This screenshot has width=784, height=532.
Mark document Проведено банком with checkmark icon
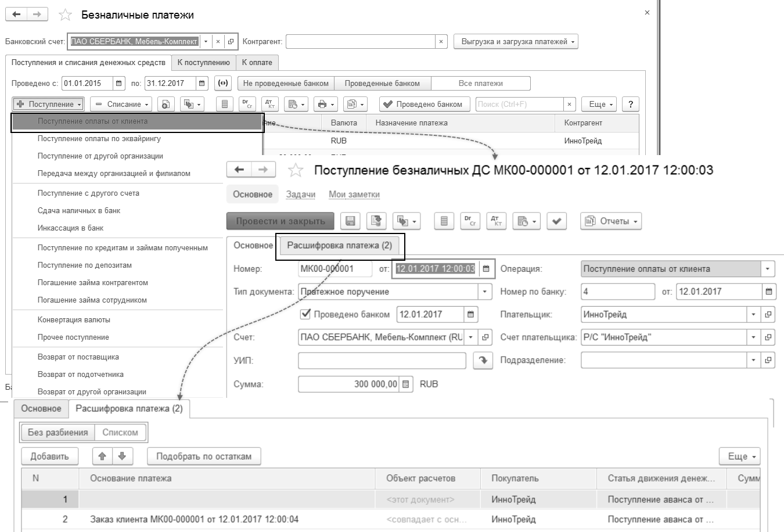(x=556, y=221)
